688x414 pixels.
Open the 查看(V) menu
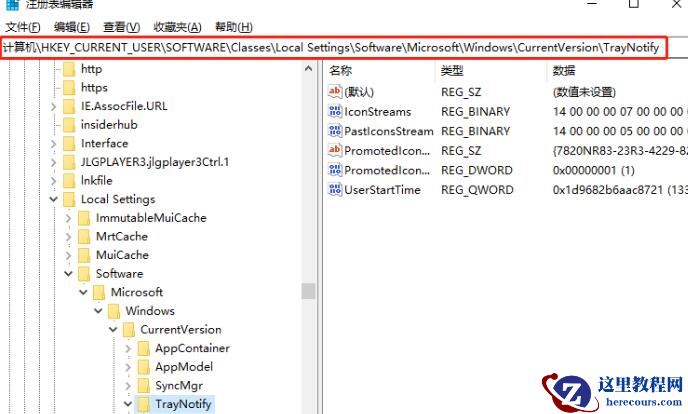coord(122,27)
